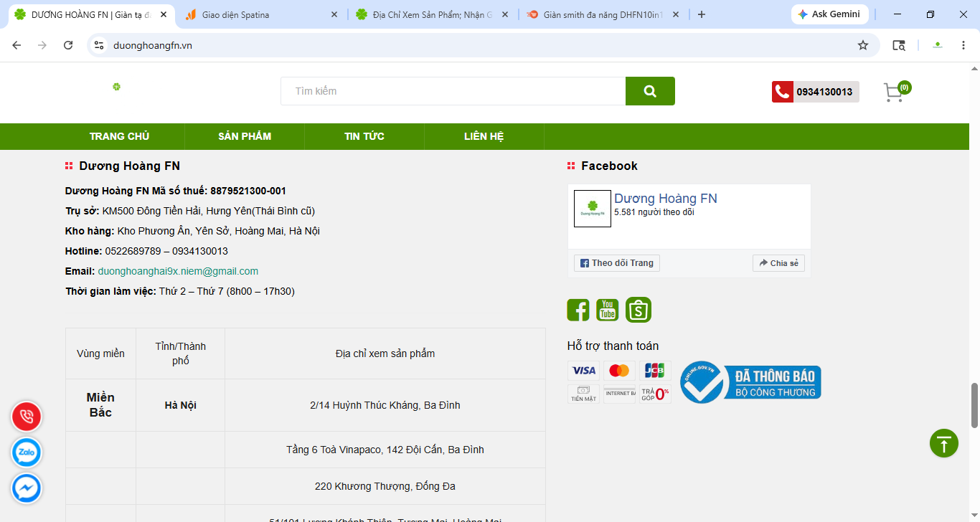Open the TRANG CHỦ menu item
The height and width of the screenshot is (522, 980).
(x=119, y=136)
